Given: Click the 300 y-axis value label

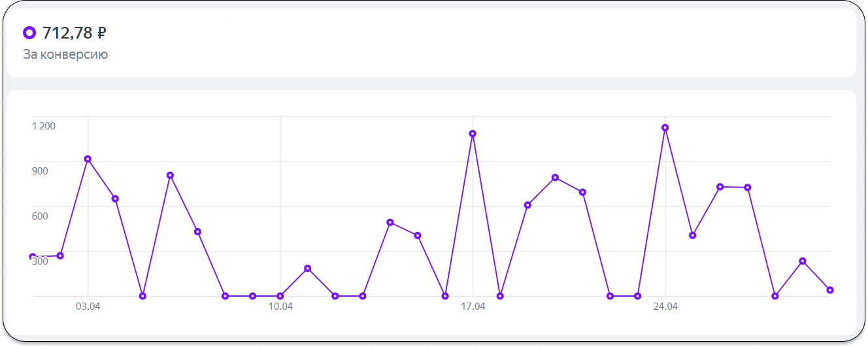Looking at the screenshot, I should (40, 261).
